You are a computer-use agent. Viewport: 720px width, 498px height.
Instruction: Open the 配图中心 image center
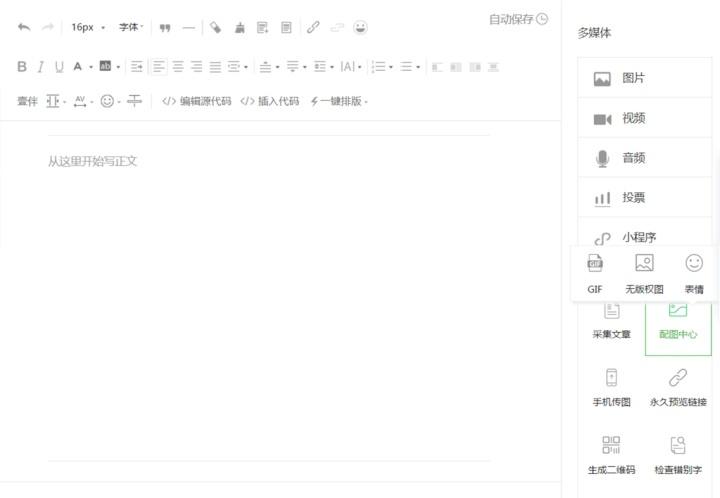pos(678,328)
